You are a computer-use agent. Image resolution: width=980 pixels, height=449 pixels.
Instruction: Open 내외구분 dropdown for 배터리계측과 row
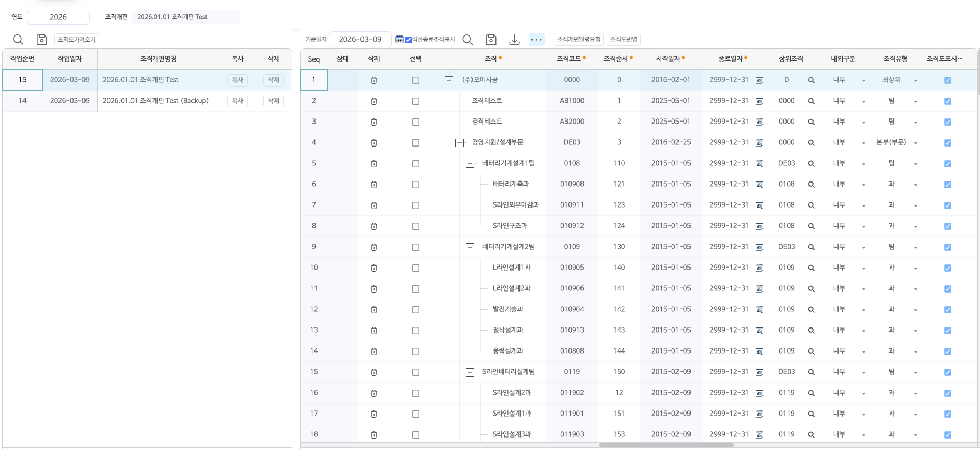pos(864,185)
